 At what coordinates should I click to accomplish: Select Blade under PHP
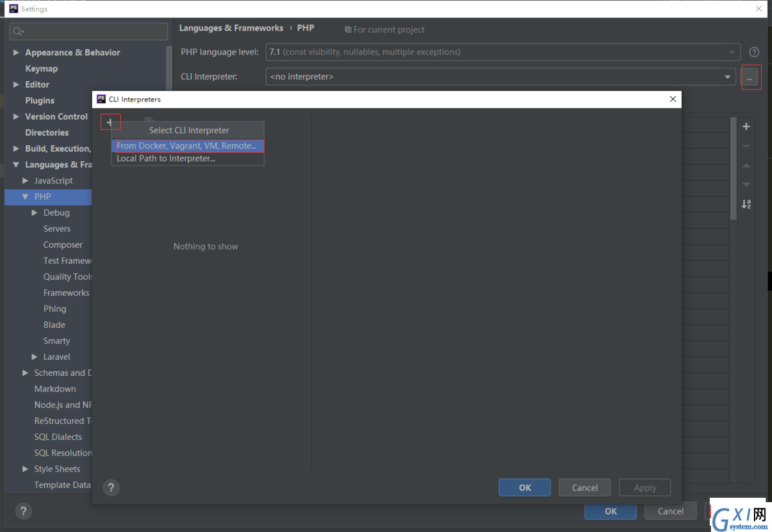point(54,325)
